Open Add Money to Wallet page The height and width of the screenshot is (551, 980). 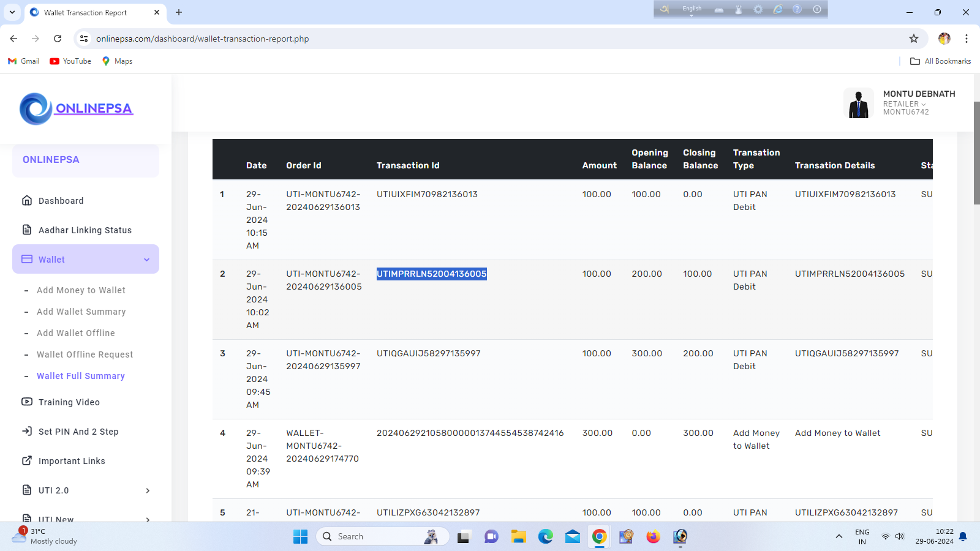pyautogui.click(x=81, y=290)
